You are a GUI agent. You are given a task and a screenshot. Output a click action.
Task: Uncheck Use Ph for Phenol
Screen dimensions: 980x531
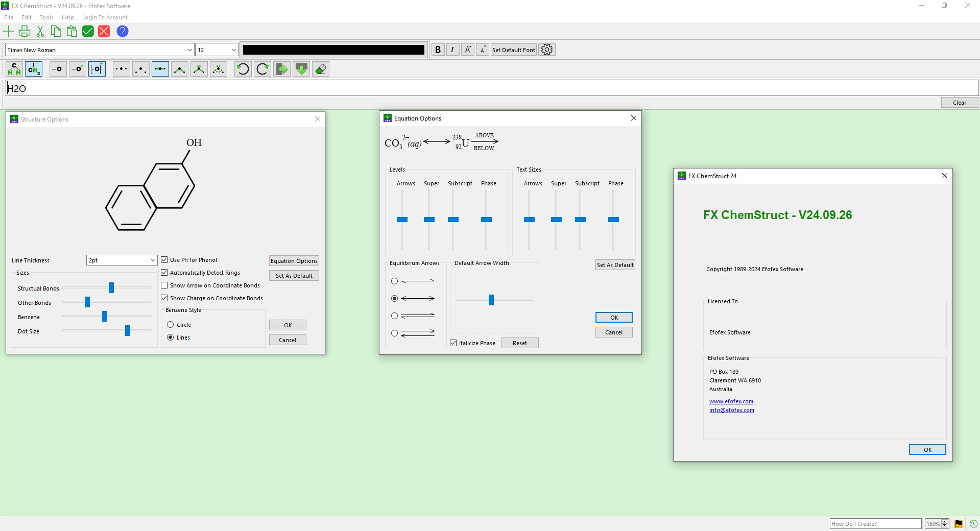click(x=164, y=259)
